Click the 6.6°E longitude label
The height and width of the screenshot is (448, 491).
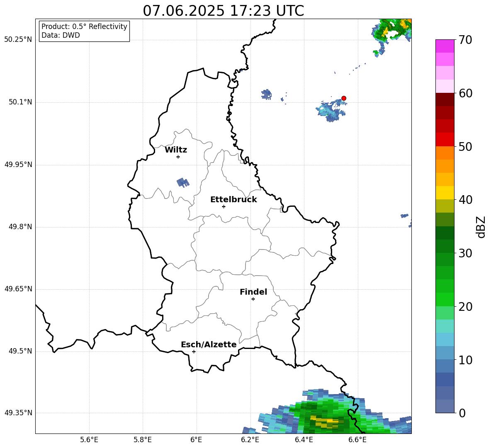click(x=357, y=440)
